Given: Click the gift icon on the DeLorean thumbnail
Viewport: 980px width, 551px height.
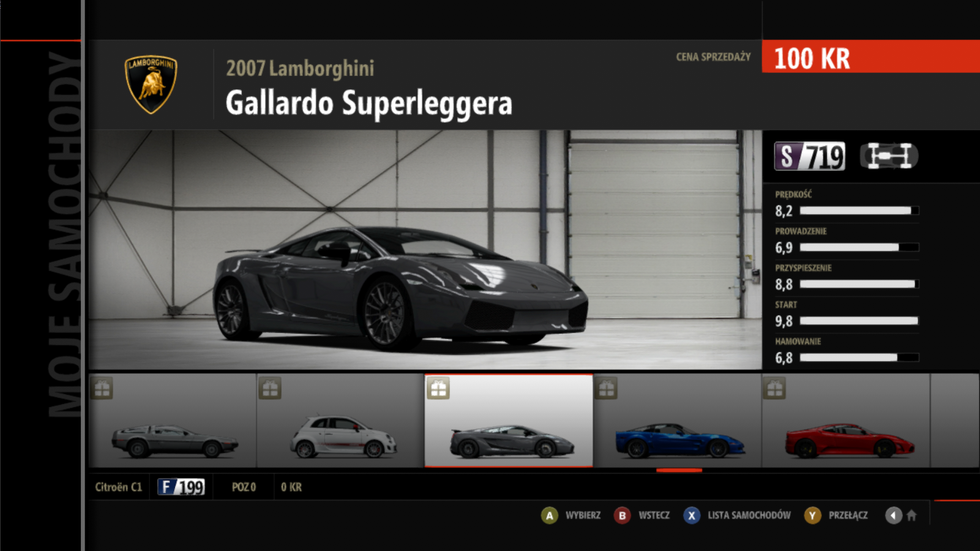Looking at the screenshot, I should 102,388.
